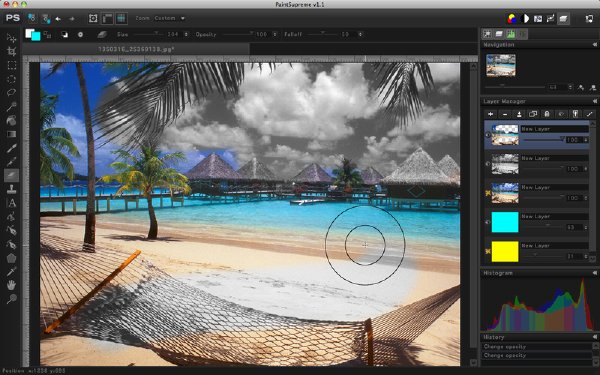The width and height of the screenshot is (600, 375).
Task: Select the open image document tab
Action: click(136, 49)
